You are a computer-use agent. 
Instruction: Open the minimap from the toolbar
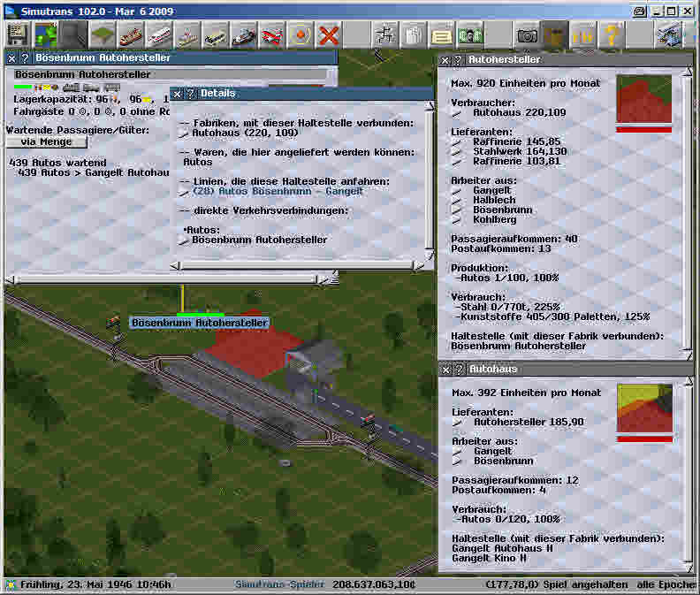[x=45, y=35]
